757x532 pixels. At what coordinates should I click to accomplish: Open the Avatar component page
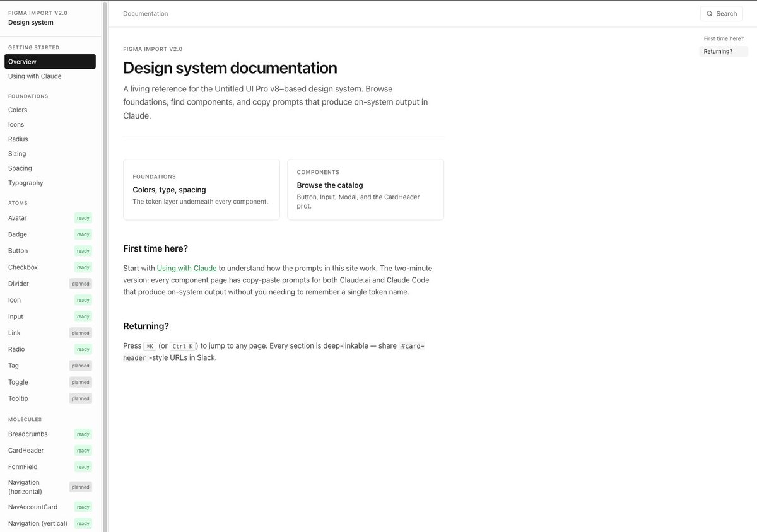click(50, 218)
